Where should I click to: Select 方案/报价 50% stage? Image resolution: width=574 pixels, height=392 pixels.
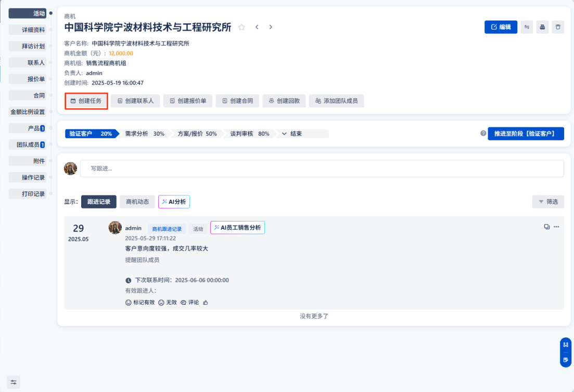coord(197,134)
